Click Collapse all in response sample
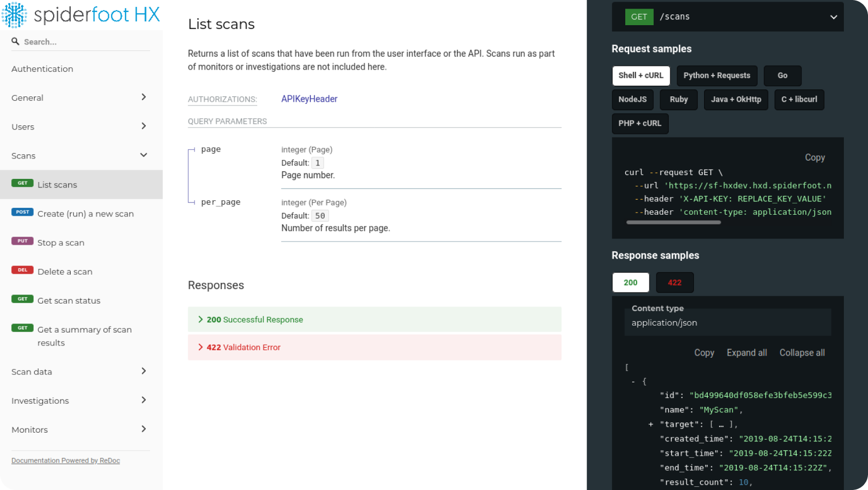The width and height of the screenshot is (868, 490). click(x=802, y=353)
